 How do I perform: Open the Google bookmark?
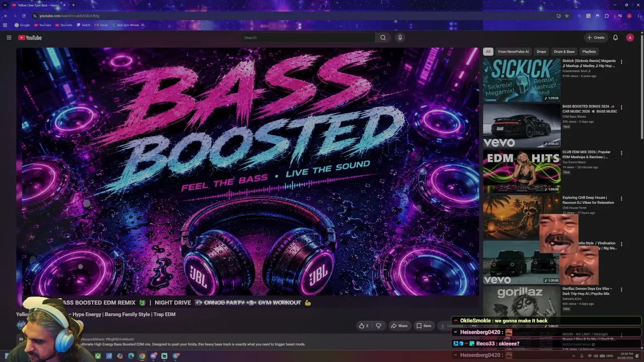pyautogui.click(x=22, y=25)
